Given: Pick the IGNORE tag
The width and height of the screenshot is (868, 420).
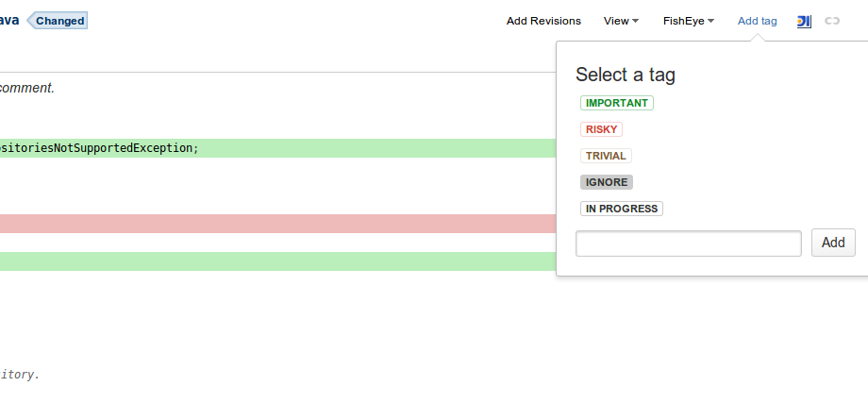Looking at the screenshot, I should pos(606,182).
